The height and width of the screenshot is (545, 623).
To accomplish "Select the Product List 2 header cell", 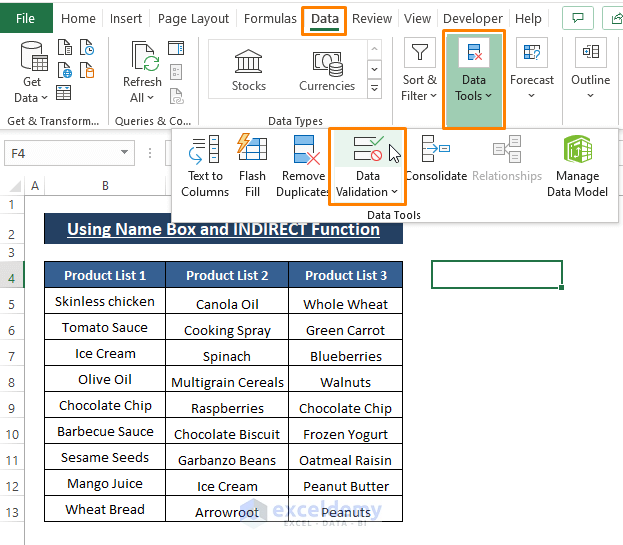I will click(227, 275).
